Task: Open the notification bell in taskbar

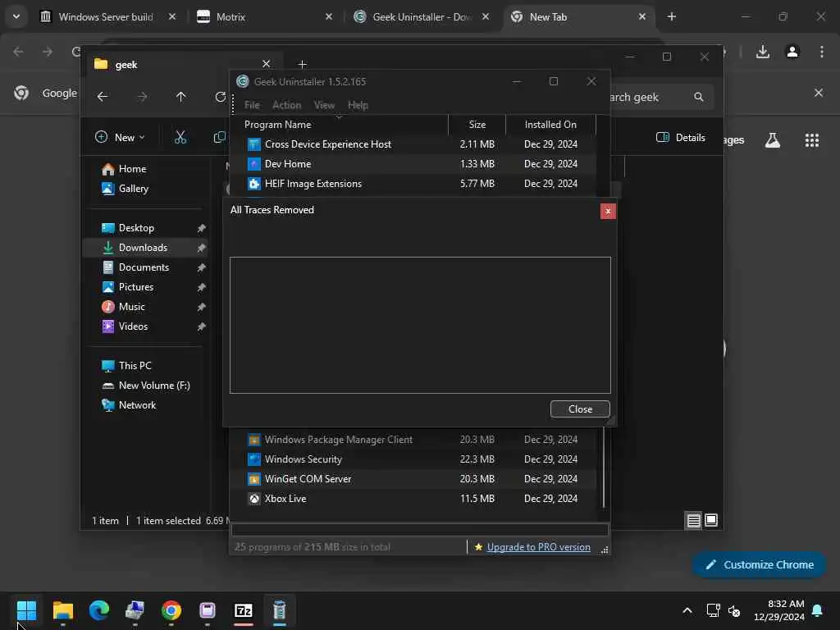Action: (818, 610)
